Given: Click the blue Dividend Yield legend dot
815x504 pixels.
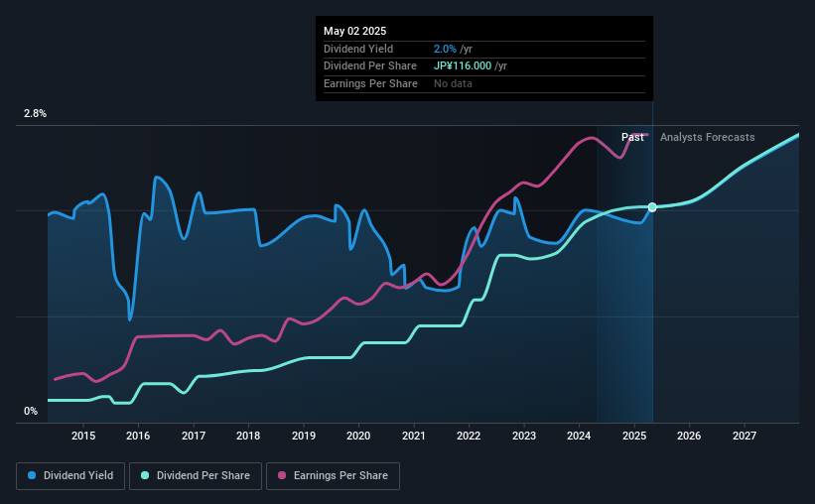Looking at the screenshot, I should pyautogui.click(x=32, y=475).
